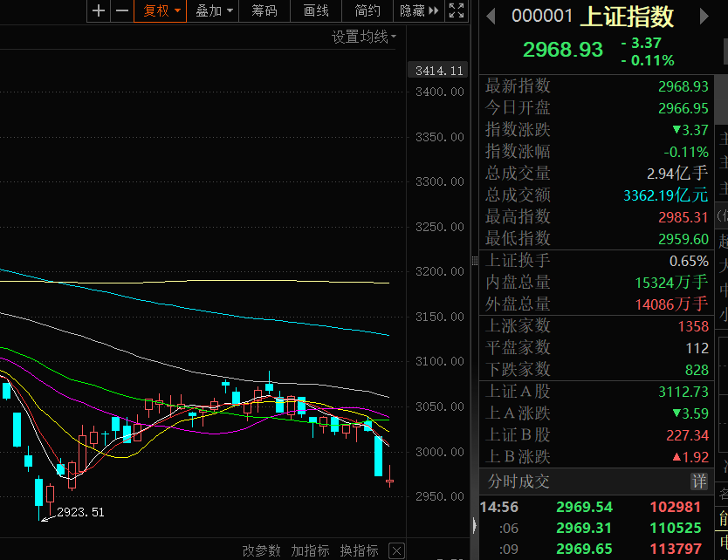Click 今日开盘 value 2966.95
This screenshot has height=560, width=728.
pyautogui.click(x=683, y=108)
